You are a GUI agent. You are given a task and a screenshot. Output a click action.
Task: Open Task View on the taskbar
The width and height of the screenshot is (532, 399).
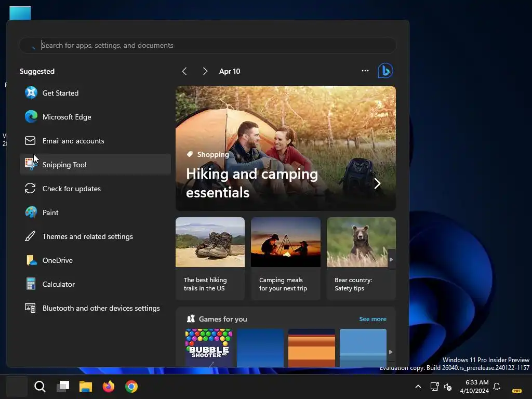63,387
